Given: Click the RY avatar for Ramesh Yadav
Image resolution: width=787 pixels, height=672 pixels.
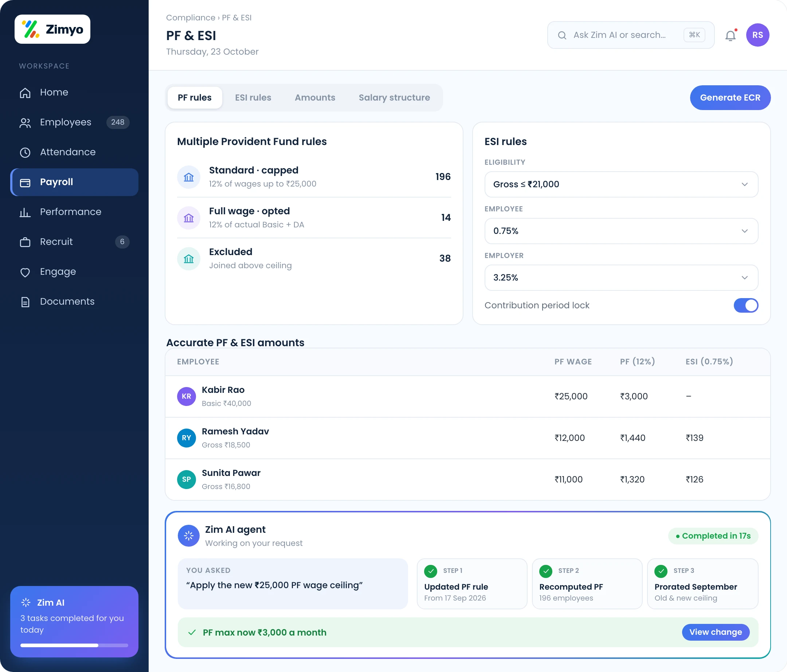Looking at the screenshot, I should [186, 438].
